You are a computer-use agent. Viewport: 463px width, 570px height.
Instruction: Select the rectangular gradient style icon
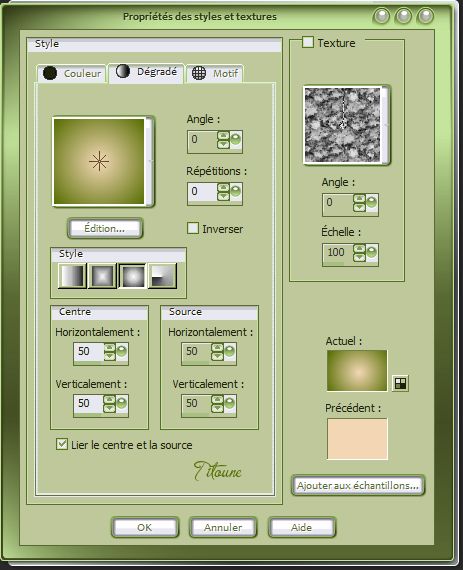[x=102, y=276]
